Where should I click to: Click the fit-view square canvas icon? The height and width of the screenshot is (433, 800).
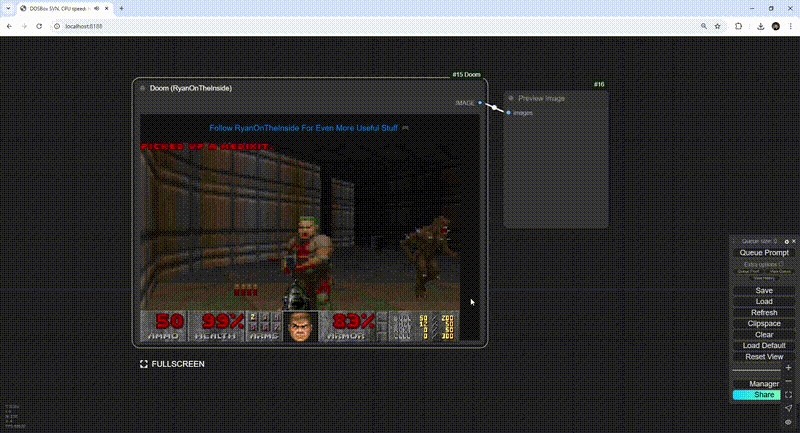click(x=788, y=395)
